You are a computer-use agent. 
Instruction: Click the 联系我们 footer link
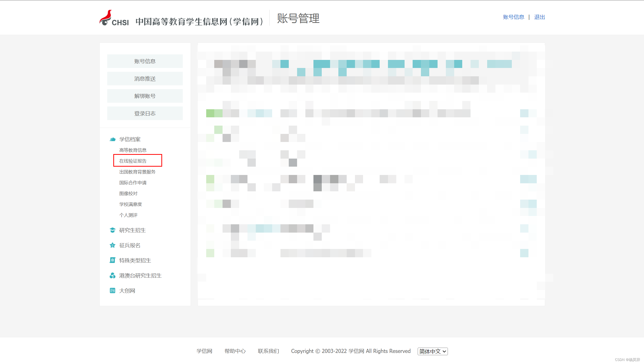click(268, 351)
